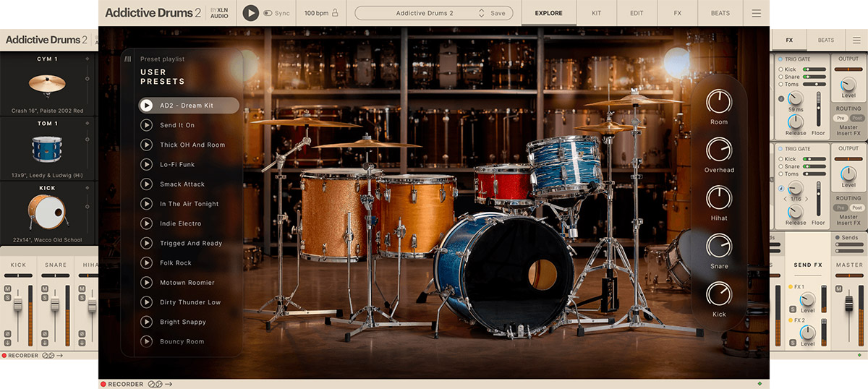Enable the first TRIG GATE toggle

click(x=780, y=59)
